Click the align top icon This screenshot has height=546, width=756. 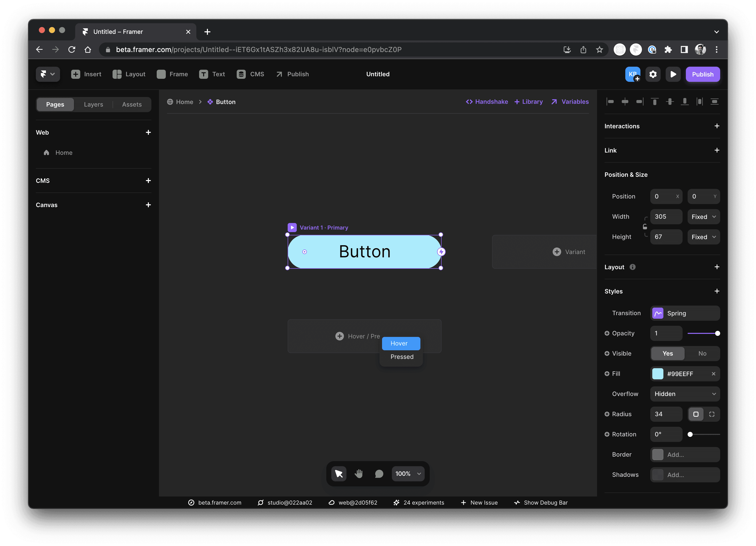pyautogui.click(x=655, y=102)
